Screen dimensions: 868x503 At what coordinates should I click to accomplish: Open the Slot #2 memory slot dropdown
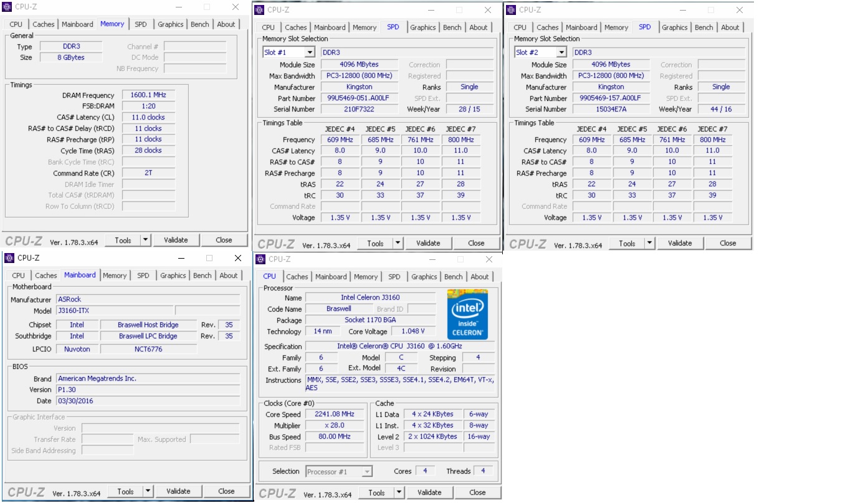[561, 52]
